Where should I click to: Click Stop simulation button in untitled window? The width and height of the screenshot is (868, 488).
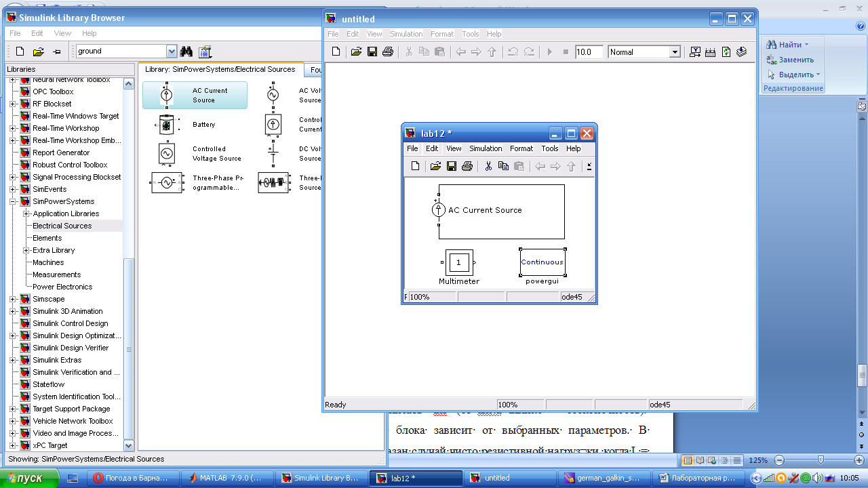566,52
